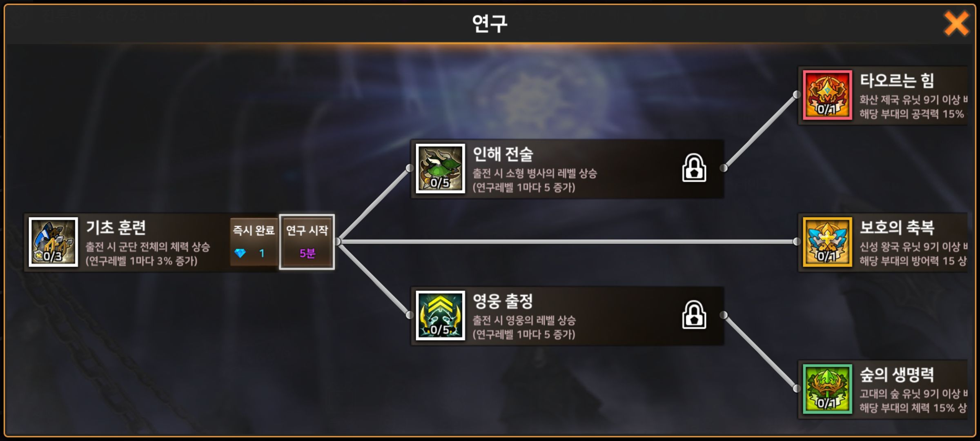Open the 숲의 생명력 research title
The image size is (980, 441).
[897, 374]
